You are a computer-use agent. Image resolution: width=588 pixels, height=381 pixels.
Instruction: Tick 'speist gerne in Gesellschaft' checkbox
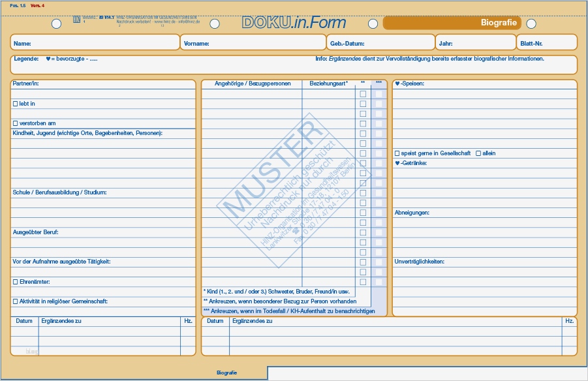(397, 153)
